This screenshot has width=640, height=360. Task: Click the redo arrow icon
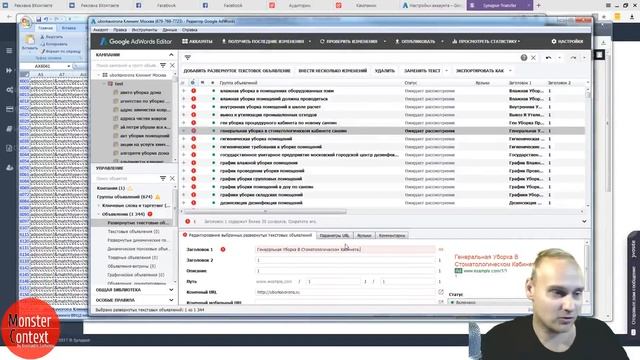tap(573, 58)
